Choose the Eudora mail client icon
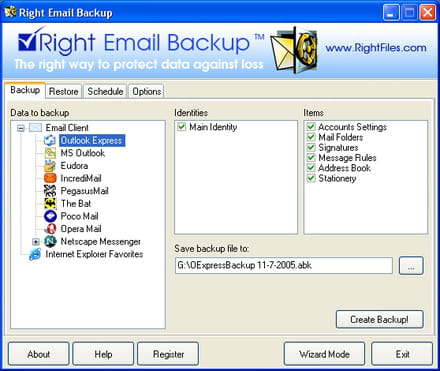Screen dimensions: 440x371 click(x=50, y=166)
